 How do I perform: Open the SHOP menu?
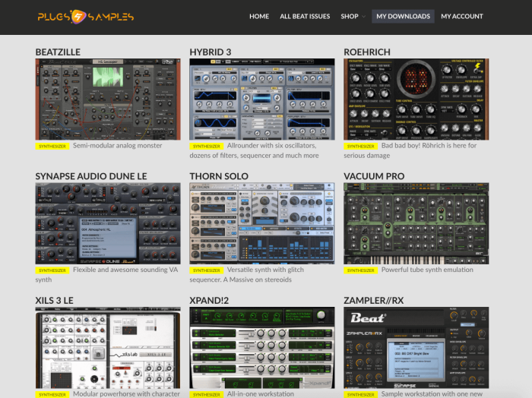[x=350, y=16]
